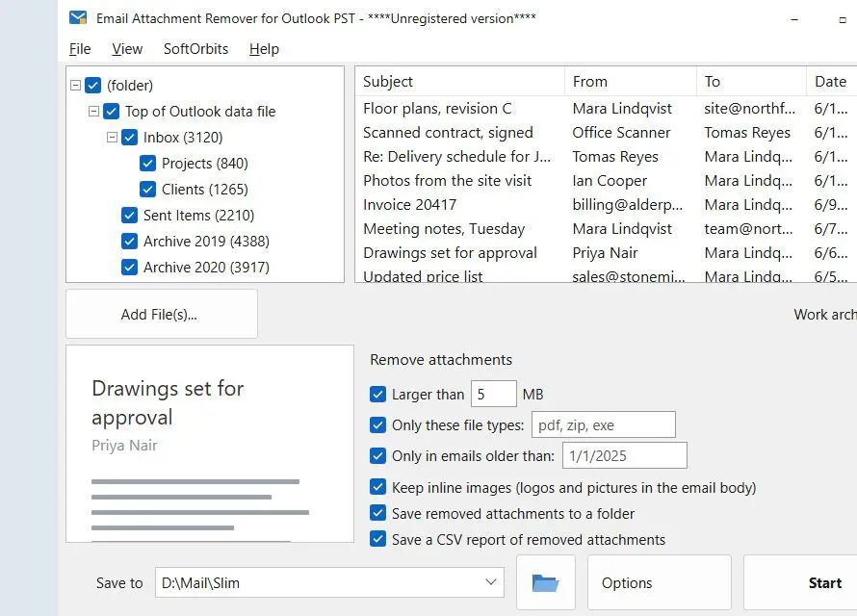Select the Meeting notes, Tuesday email
857x616 pixels.
click(606, 228)
